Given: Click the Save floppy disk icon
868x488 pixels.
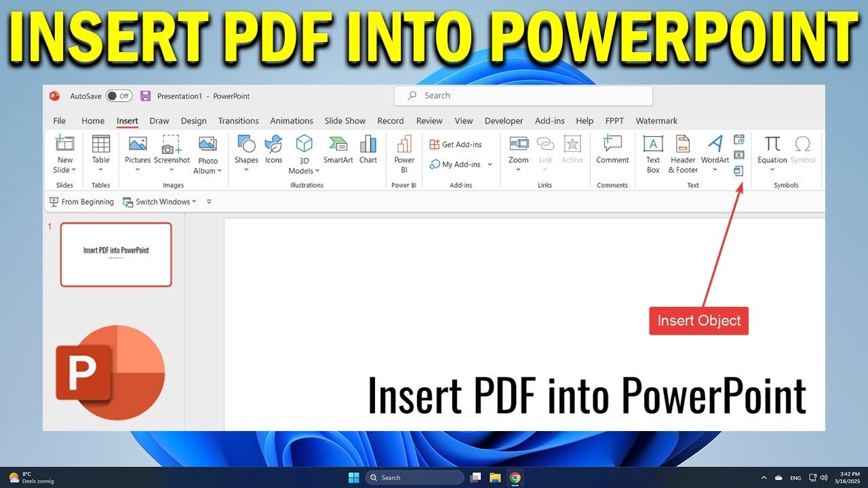Looking at the screenshot, I should click(x=145, y=96).
